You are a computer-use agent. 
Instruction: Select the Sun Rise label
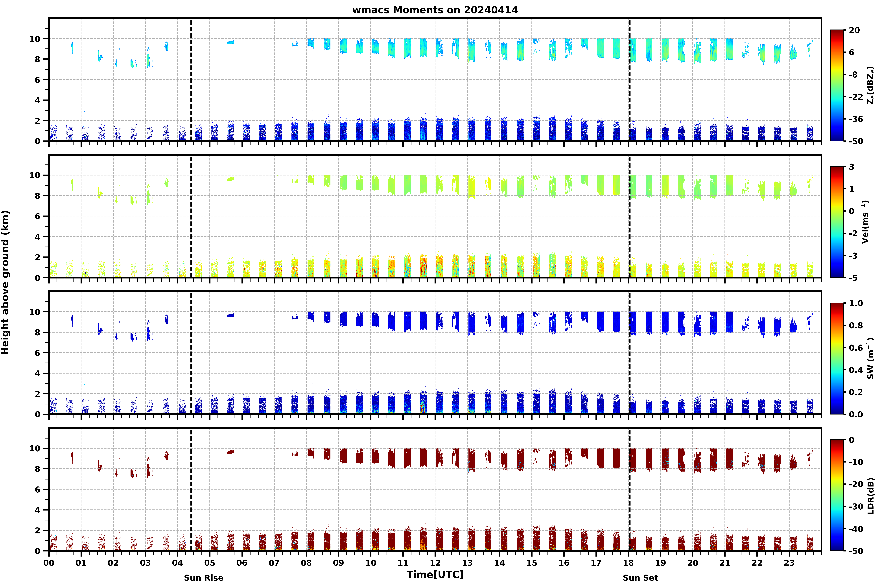(204, 578)
